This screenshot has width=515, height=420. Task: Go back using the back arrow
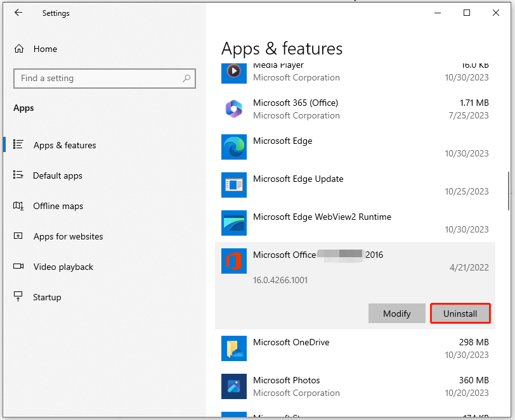[18, 13]
